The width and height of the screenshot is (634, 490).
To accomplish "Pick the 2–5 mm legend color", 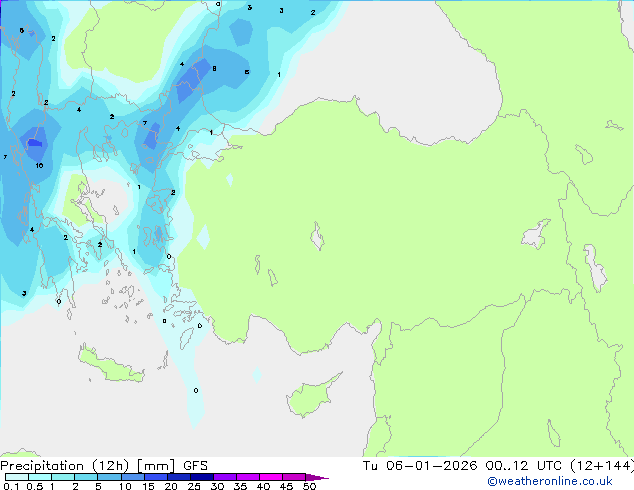I will (86, 477).
